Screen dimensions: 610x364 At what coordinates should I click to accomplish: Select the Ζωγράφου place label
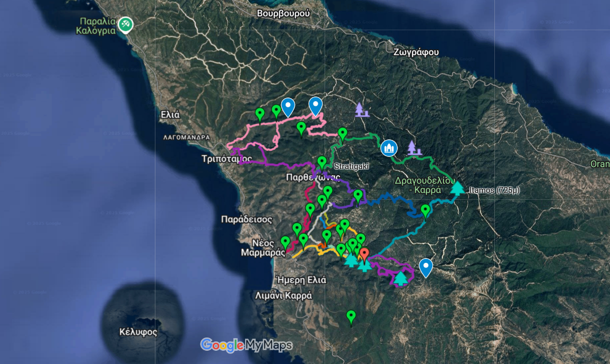416,52
